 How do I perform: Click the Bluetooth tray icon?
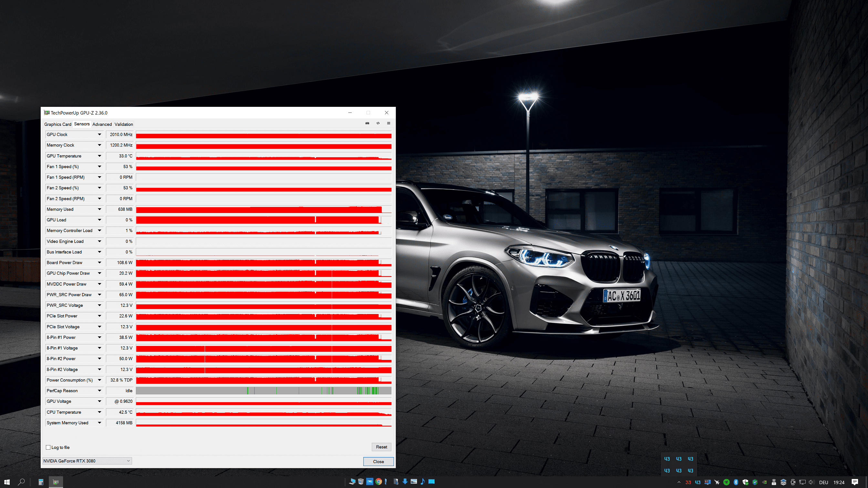736,482
